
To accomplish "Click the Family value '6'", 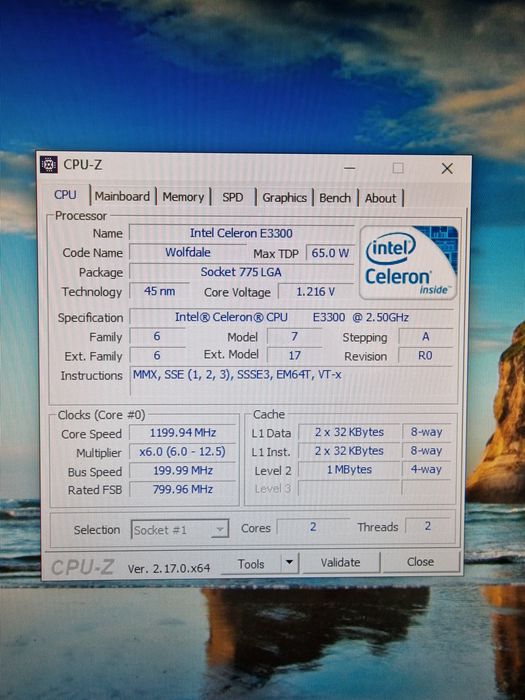I will point(157,336).
